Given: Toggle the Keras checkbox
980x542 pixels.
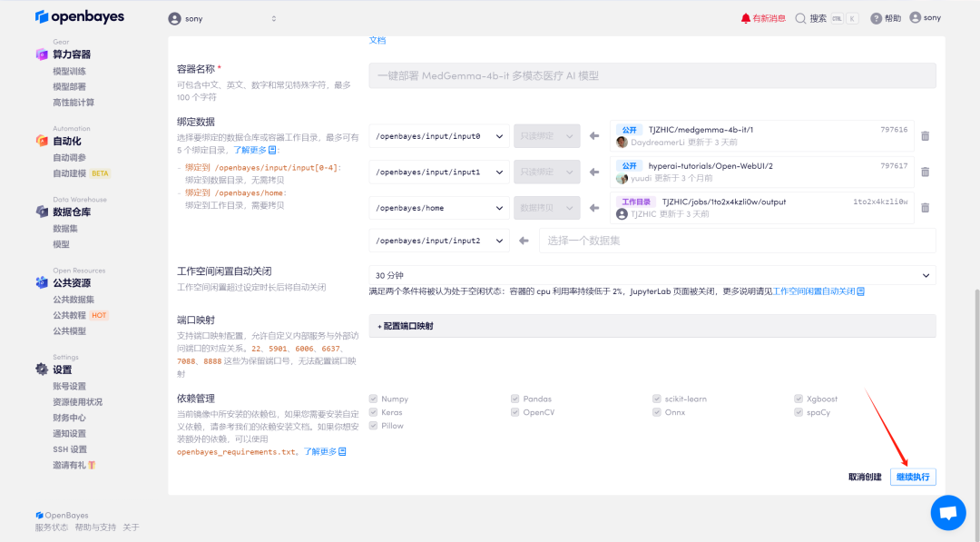Looking at the screenshot, I should (x=373, y=412).
